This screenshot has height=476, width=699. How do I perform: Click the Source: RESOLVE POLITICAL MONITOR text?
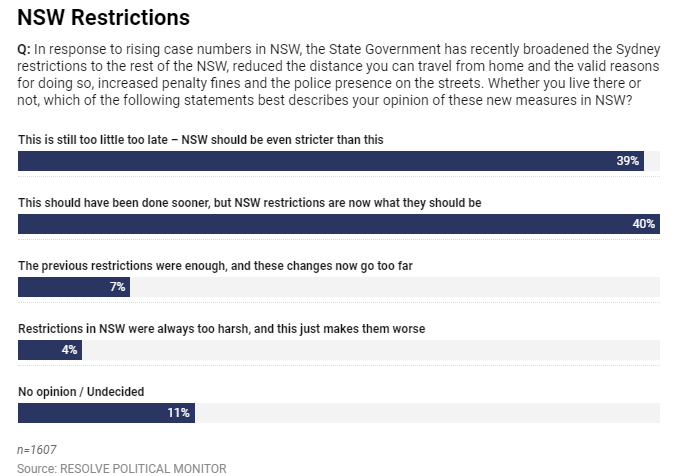click(x=122, y=469)
